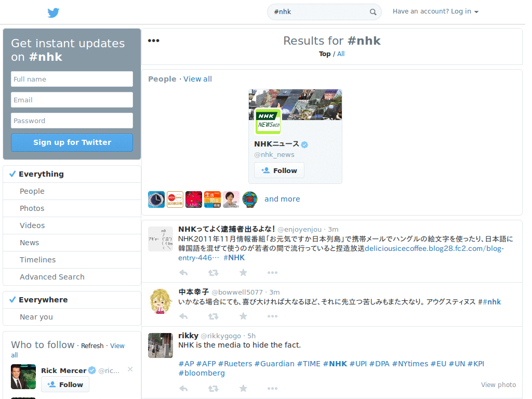The image size is (532, 399).
Task: Click the verified badge next to NHKニュース
Action: pos(304,144)
